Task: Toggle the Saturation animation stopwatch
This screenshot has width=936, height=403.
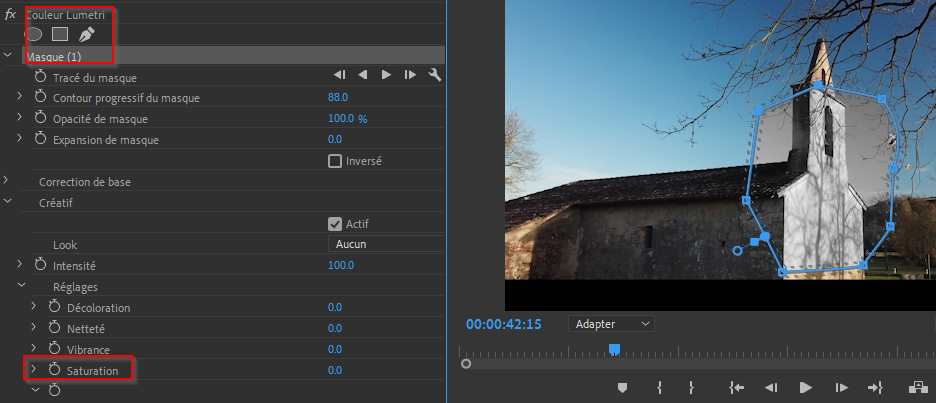Action: point(56,371)
